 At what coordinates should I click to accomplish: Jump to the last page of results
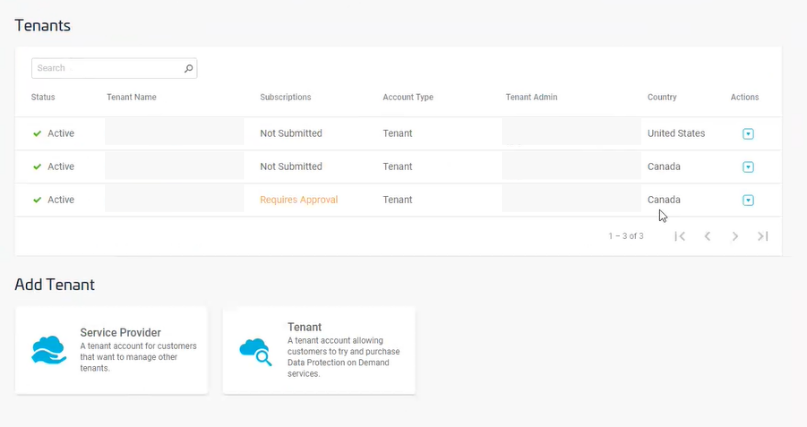click(762, 236)
